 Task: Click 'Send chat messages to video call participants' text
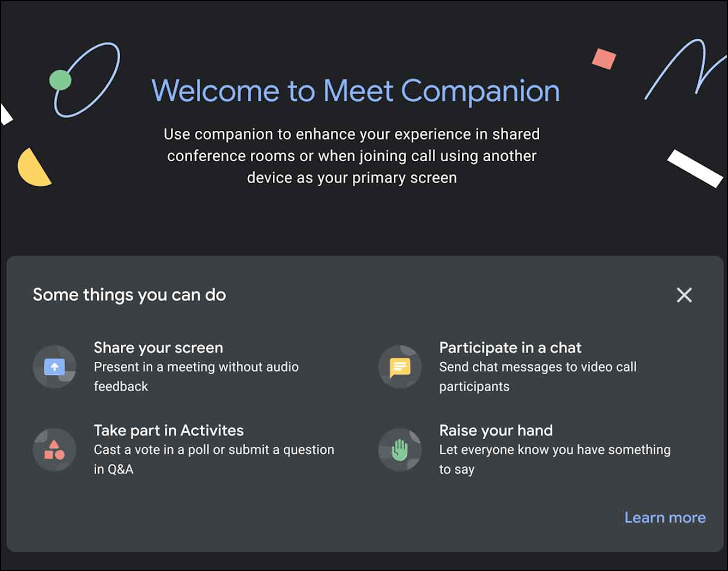point(538,376)
